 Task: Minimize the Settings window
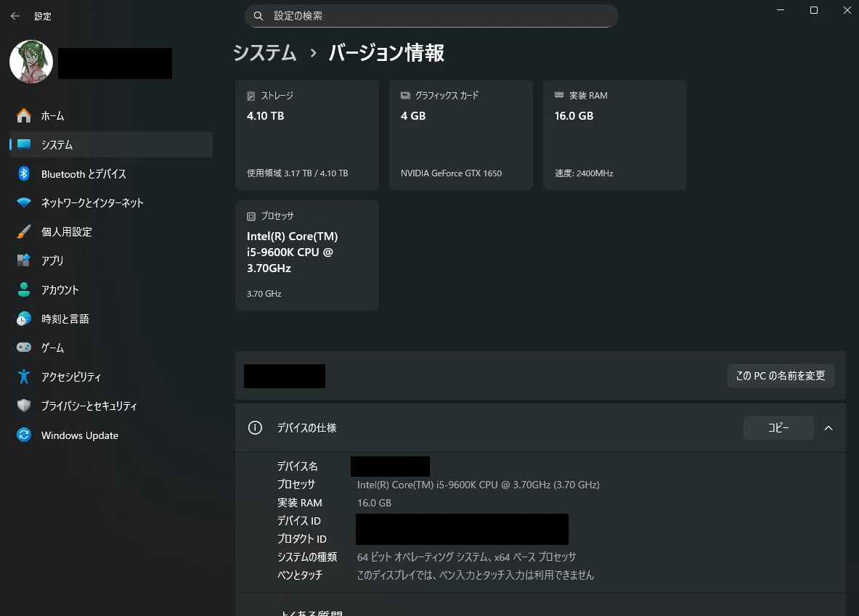pos(781,10)
